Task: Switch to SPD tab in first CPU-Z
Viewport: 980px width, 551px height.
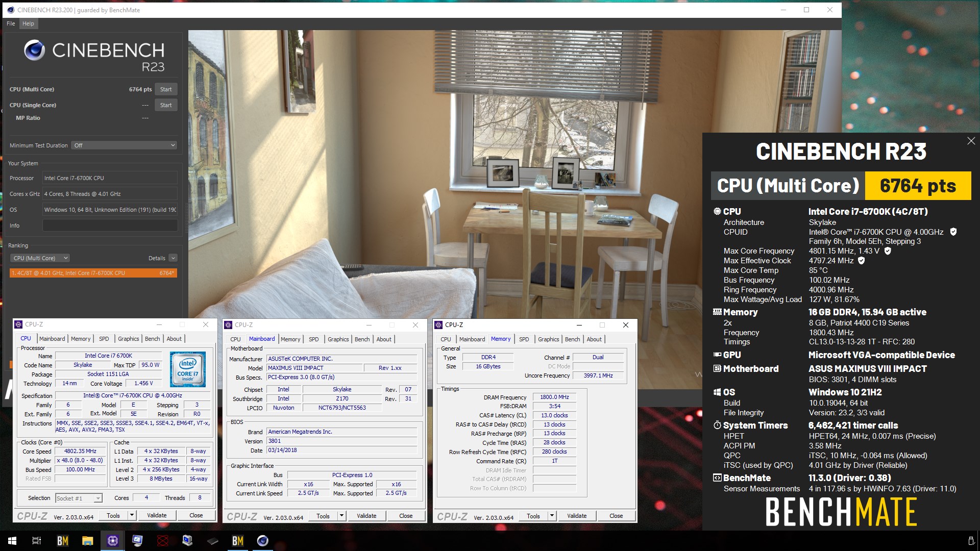Action: 104,339
